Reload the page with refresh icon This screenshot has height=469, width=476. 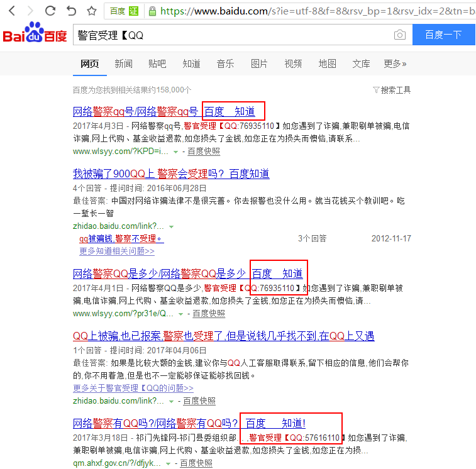coord(50,11)
